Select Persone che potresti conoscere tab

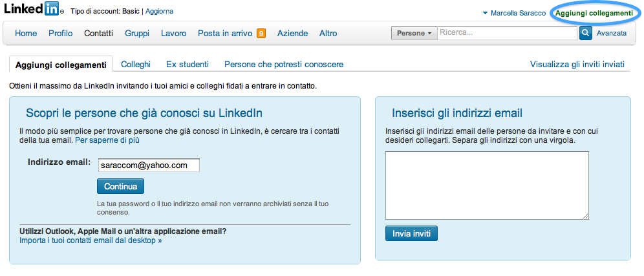coord(284,64)
